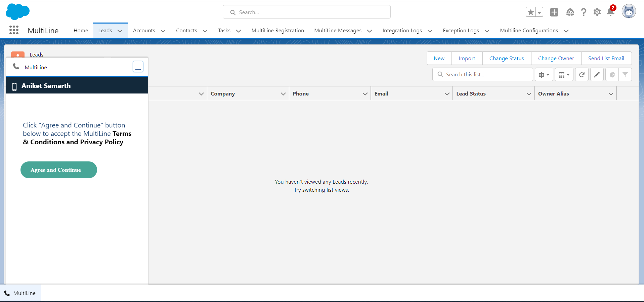The image size is (644, 302).
Task: Click the Salesforce cloud logo
Action: pyautogui.click(x=18, y=12)
